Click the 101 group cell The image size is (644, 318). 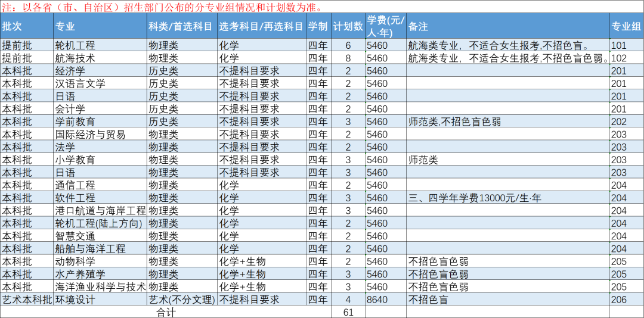(x=627, y=45)
